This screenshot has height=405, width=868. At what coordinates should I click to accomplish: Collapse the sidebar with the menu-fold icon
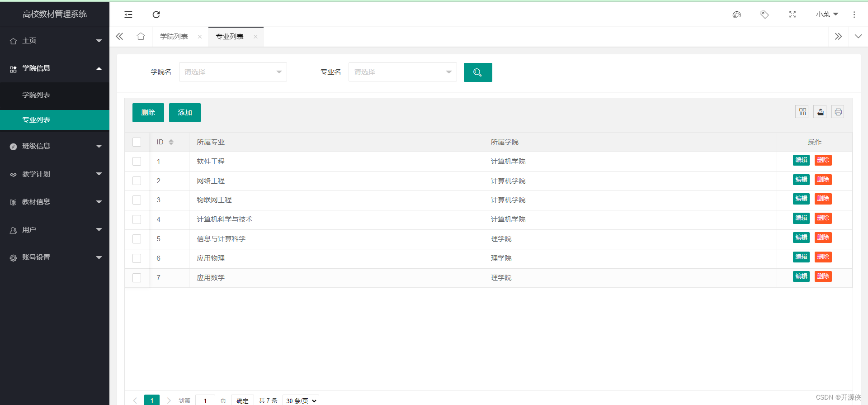click(128, 14)
